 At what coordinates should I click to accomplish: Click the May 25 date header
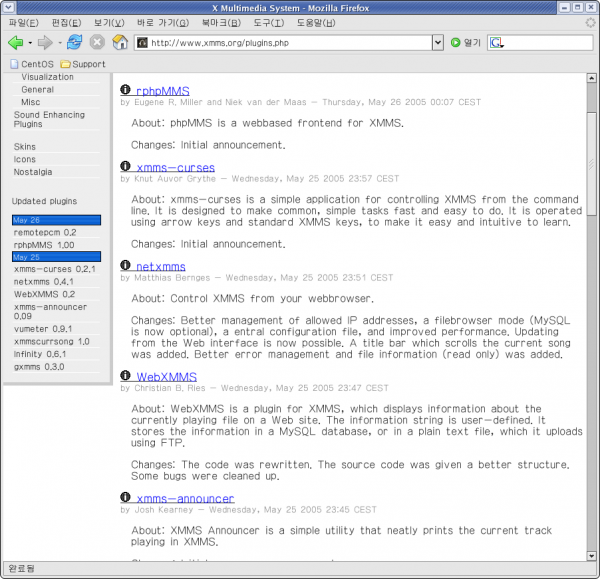pos(57,257)
